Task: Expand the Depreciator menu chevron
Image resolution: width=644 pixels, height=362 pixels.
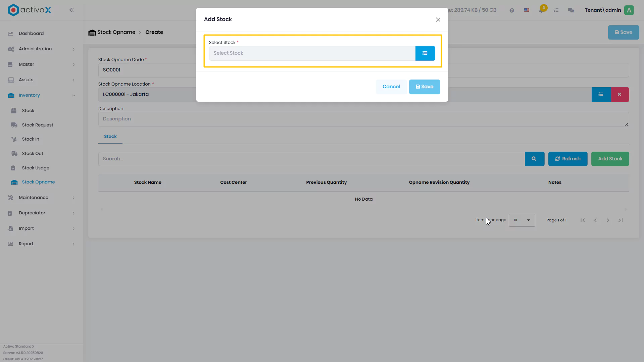Action: pyautogui.click(x=73, y=213)
